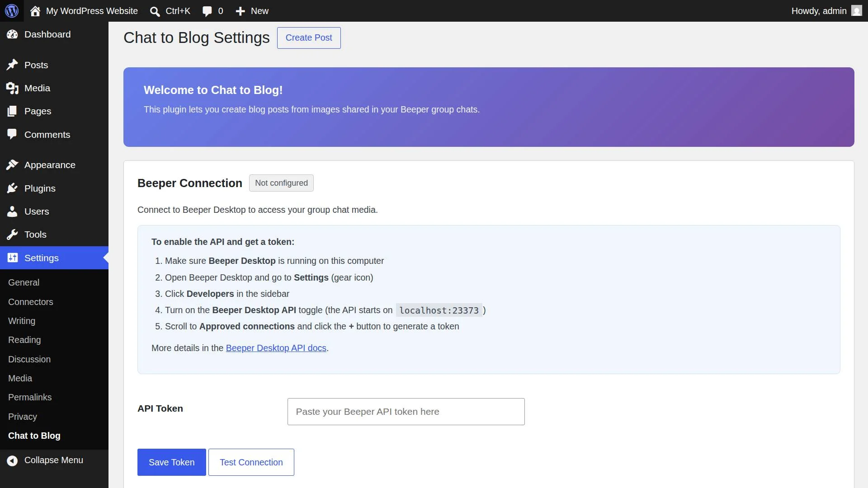Click the localhost:23373 code text

439,310
